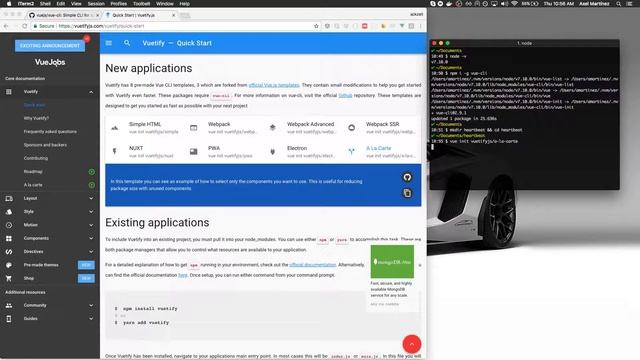The width and height of the screenshot is (640, 360).
Task: Click the Exciting Announcement button
Action: click(x=50, y=46)
